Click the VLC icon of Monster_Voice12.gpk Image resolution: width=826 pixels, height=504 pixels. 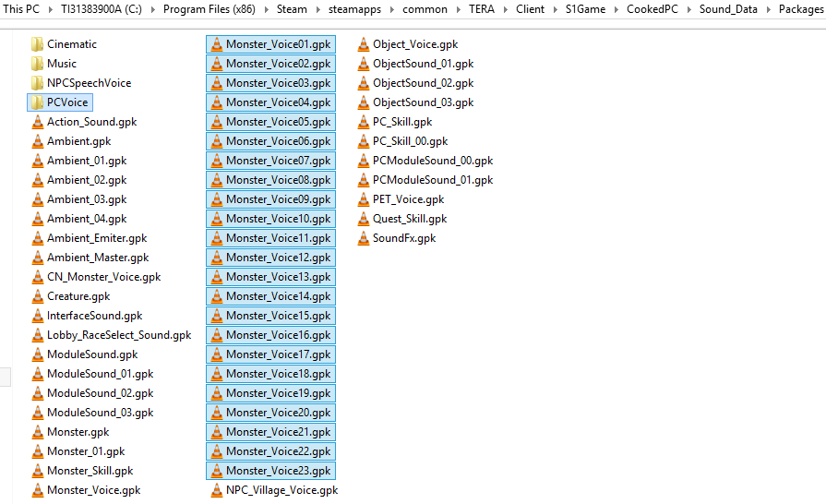(217, 258)
